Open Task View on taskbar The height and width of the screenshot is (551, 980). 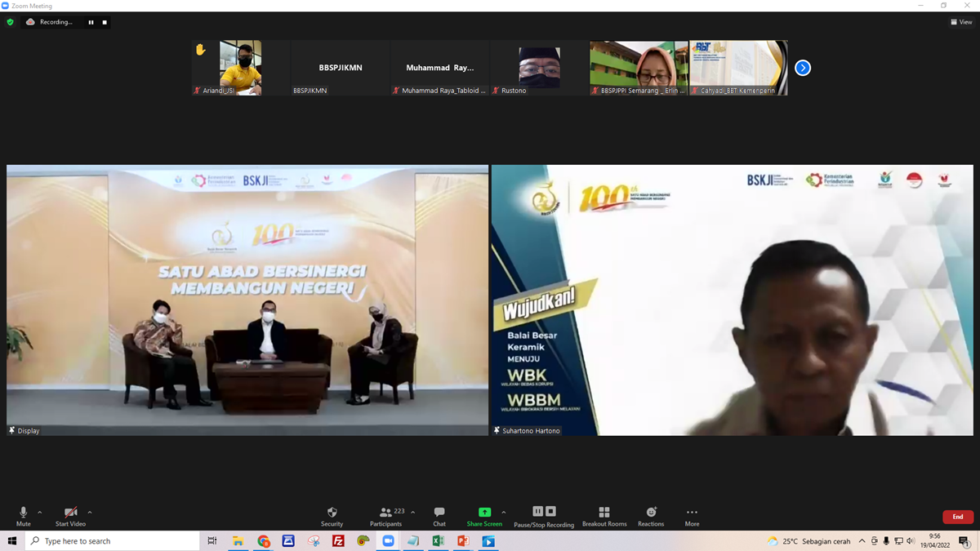212,541
